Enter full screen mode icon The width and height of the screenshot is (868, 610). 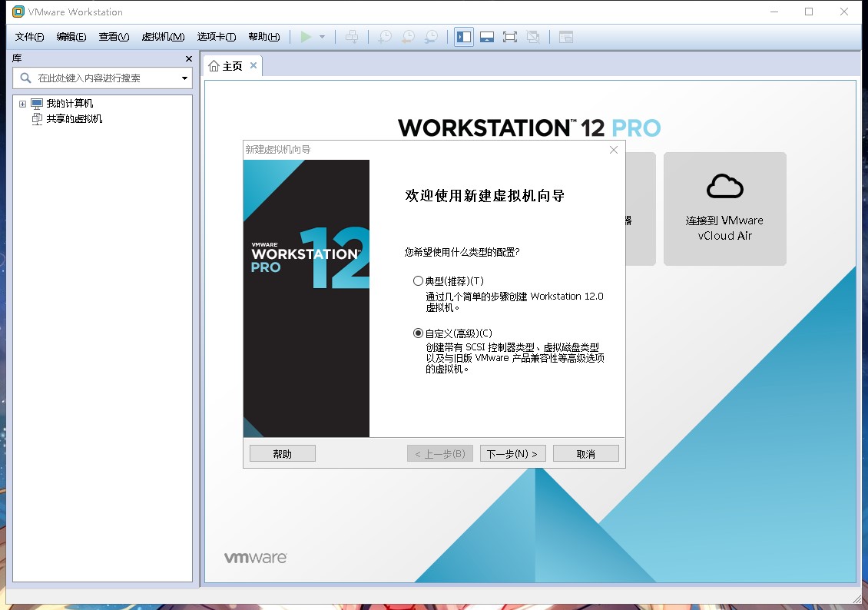pos(510,37)
